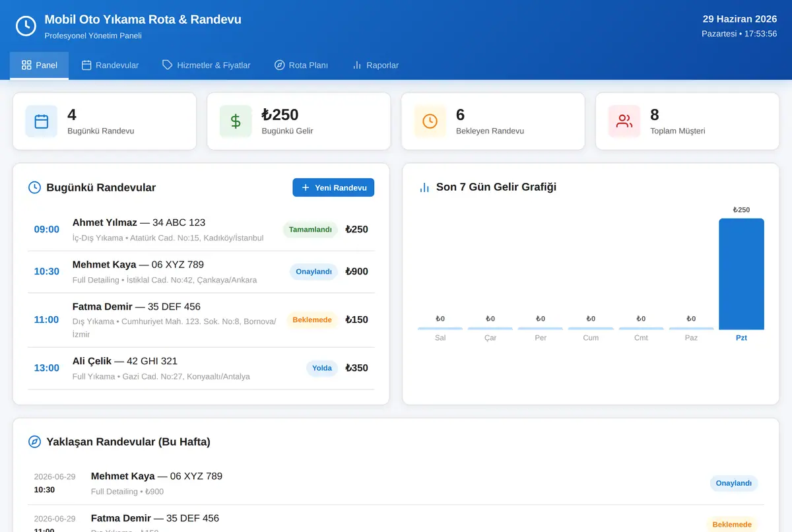Viewport: 792px width, 532px height.
Task: Click the Çar day label in chart
Action: 490,338
